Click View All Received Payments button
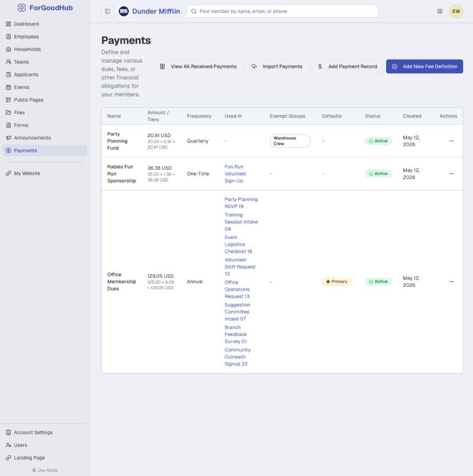Viewport: 473px width, 476px height. pyautogui.click(x=198, y=66)
